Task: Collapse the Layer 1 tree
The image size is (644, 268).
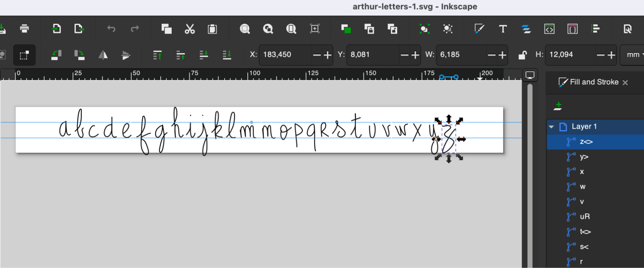Action: click(551, 127)
